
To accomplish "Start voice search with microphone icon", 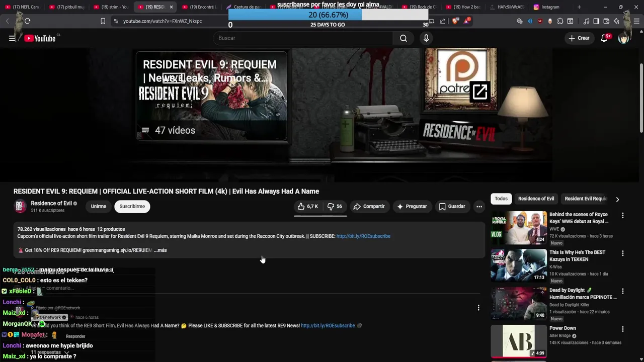I will click(x=426, y=38).
